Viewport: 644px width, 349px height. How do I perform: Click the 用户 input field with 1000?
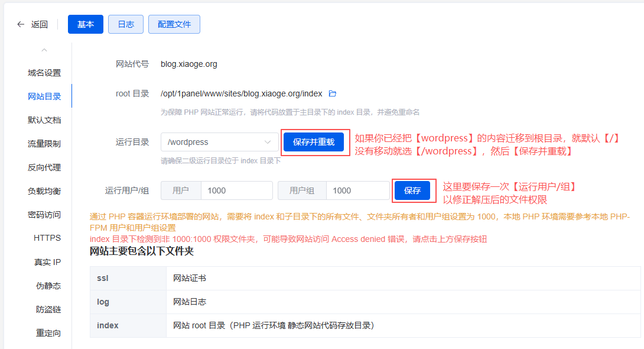pyautogui.click(x=236, y=190)
